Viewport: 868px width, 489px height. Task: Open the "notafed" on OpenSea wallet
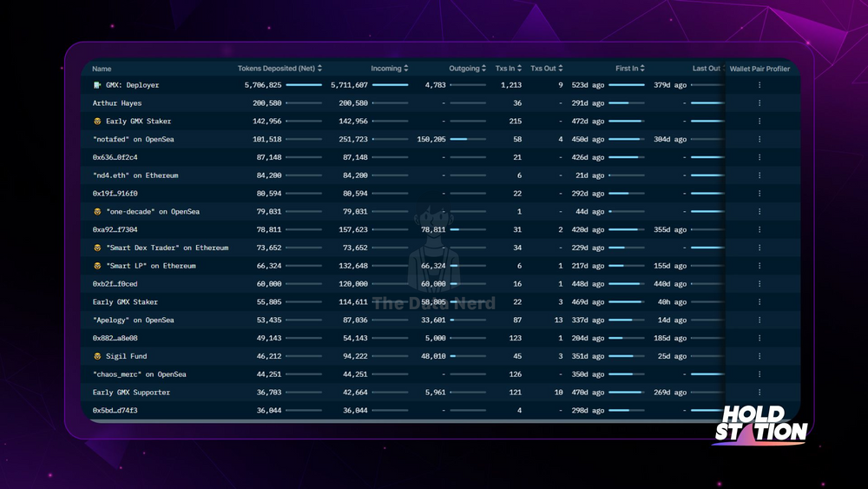[134, 139]
